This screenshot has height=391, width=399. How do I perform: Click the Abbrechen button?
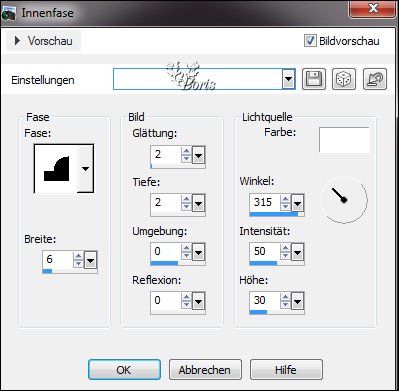point(205,370)
